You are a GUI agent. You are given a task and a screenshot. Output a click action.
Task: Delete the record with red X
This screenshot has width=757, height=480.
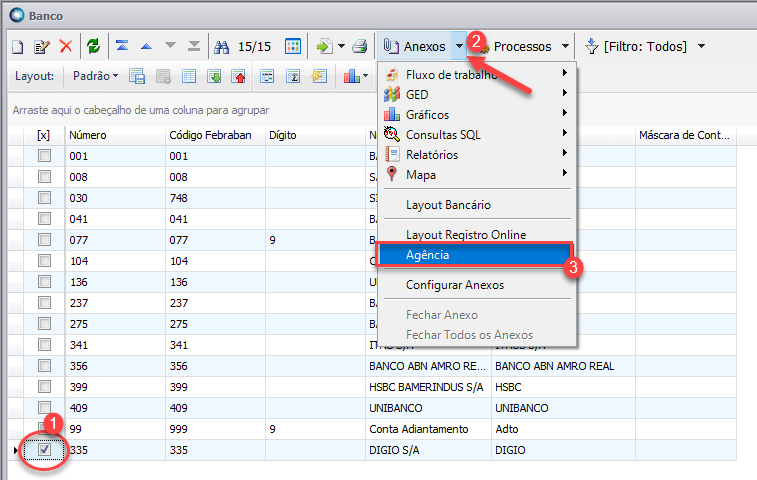tap(66, 46)
